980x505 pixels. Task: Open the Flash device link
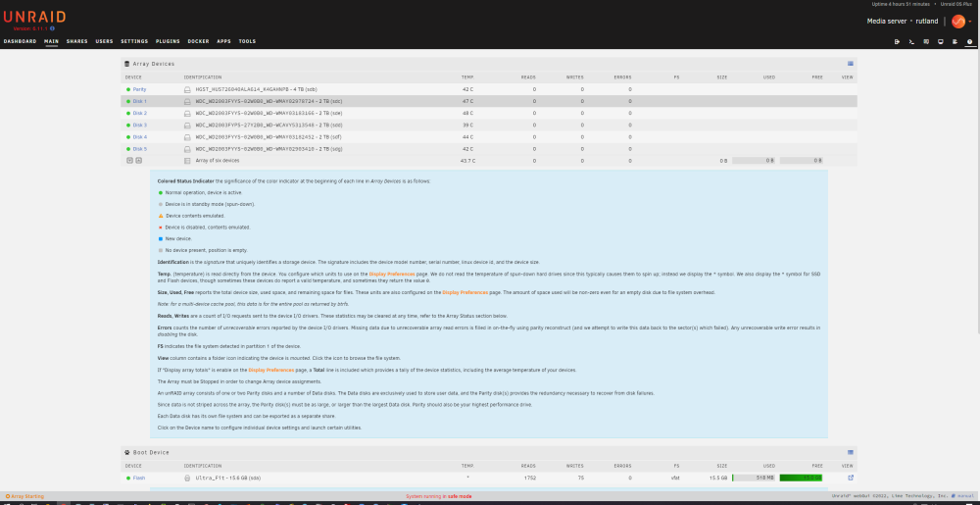tap(139, 479)
